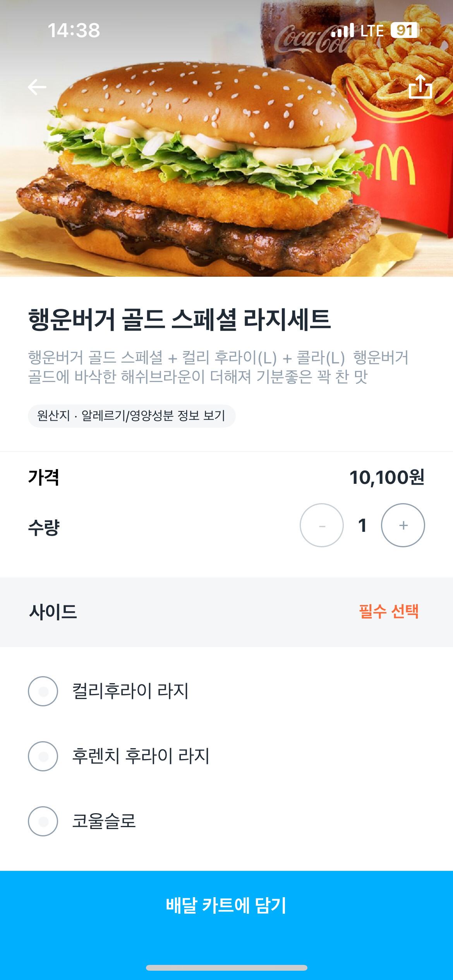This screenshot has height=980, width=453.
Task: Decrease quantity with the minus button
Action: 321,525
